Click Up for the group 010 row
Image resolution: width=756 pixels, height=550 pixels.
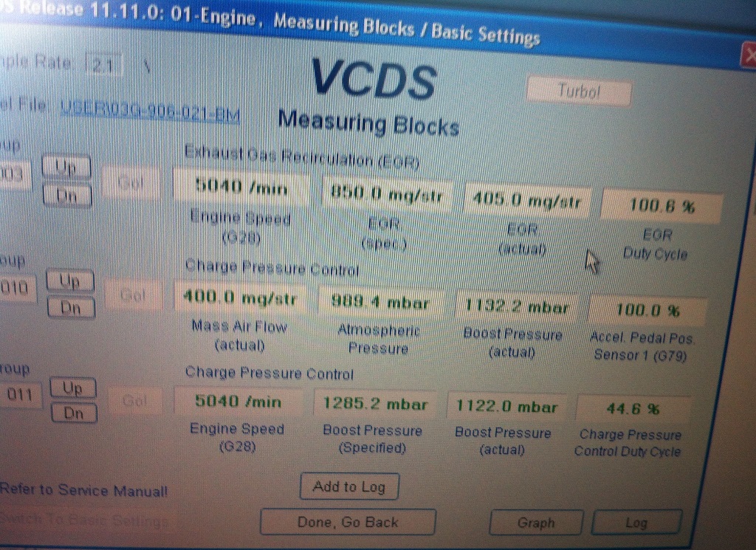(70, 281)
